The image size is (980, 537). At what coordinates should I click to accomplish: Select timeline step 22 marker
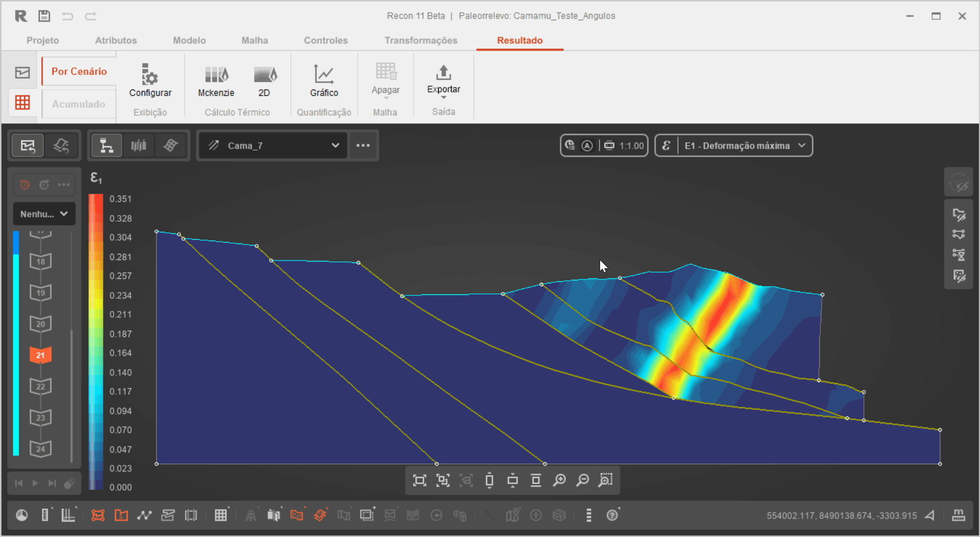click(x=41, y=386)
